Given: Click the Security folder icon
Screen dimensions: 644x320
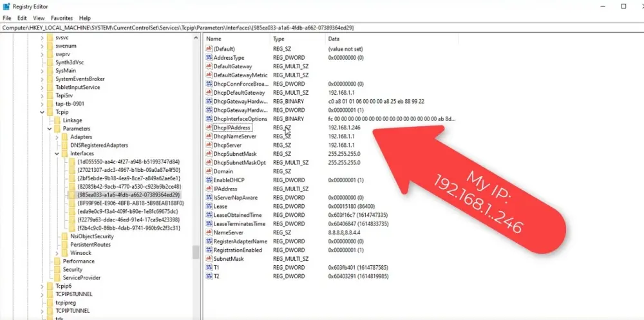Looking at the screenshot, I should tap(57, 270).
